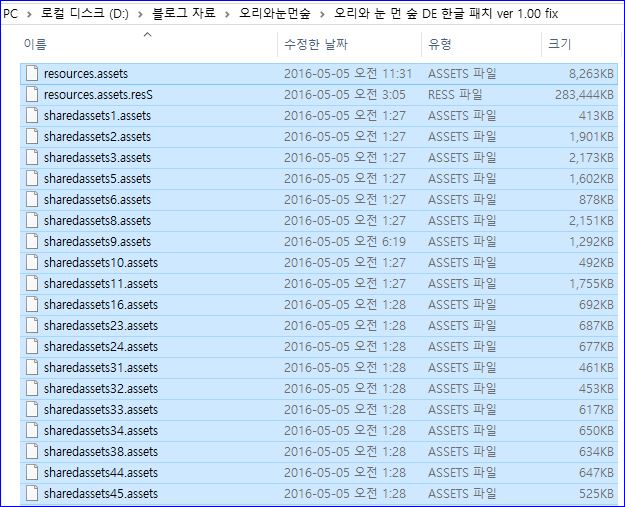
Task: Click the PC breadcrumb segment
Action: click(x=10, y=14)
